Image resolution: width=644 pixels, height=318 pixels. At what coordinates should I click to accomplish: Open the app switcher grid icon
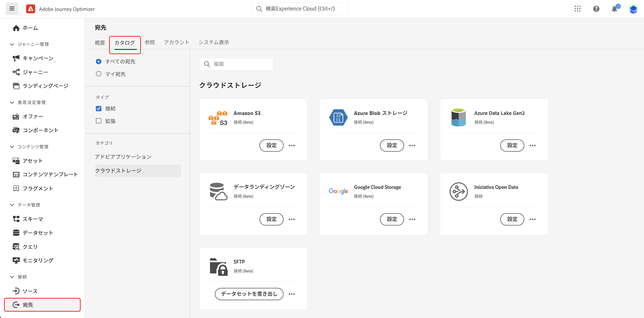click(577, 9)
